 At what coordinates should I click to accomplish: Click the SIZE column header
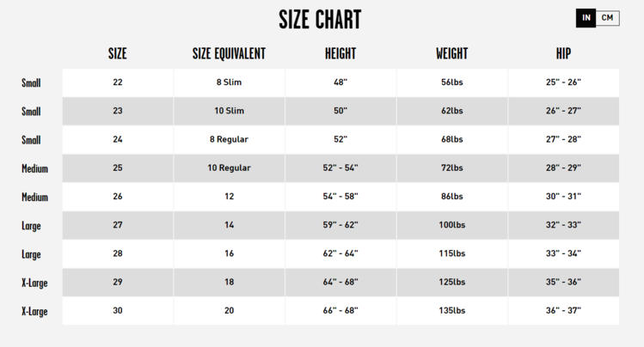tap(118, 53)
